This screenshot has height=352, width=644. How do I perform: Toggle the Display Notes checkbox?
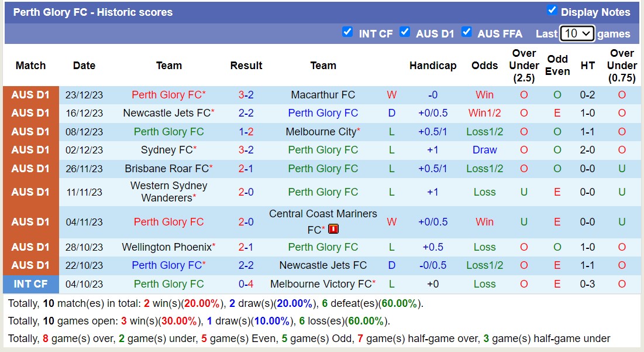550,11
